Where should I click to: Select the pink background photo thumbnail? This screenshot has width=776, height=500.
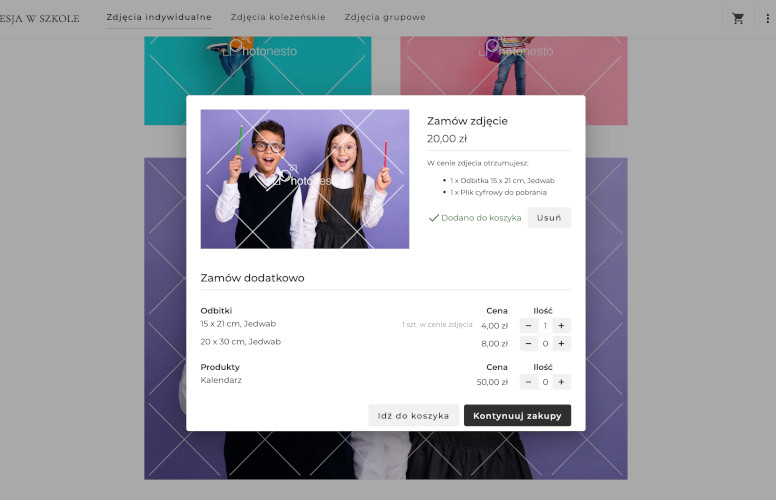pos(514,65)
